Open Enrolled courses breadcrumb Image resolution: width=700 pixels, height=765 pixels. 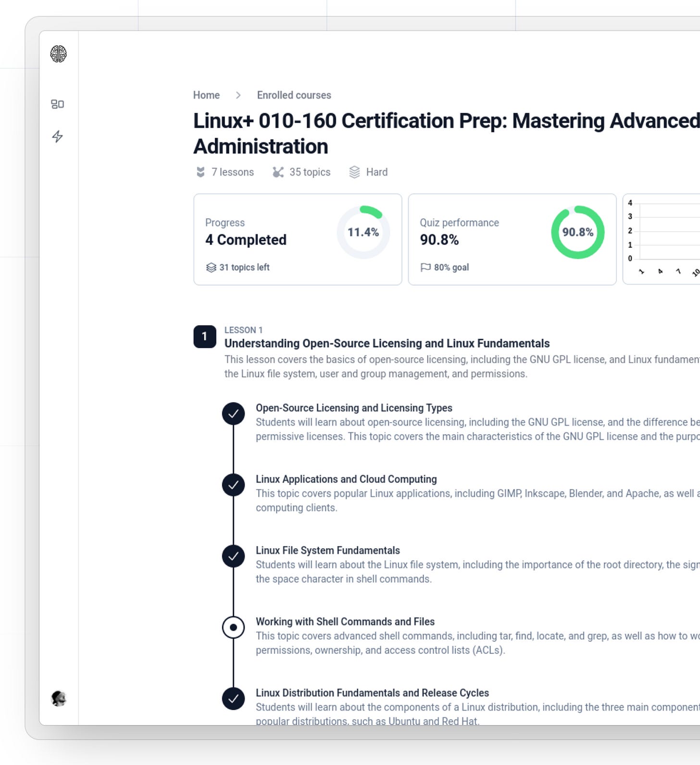coord(294,95)
